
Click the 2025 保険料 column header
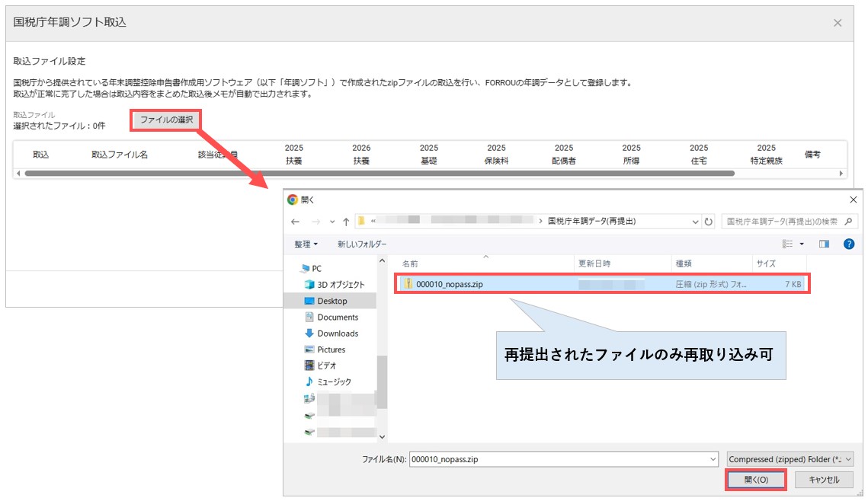click(x=497, y=155)
